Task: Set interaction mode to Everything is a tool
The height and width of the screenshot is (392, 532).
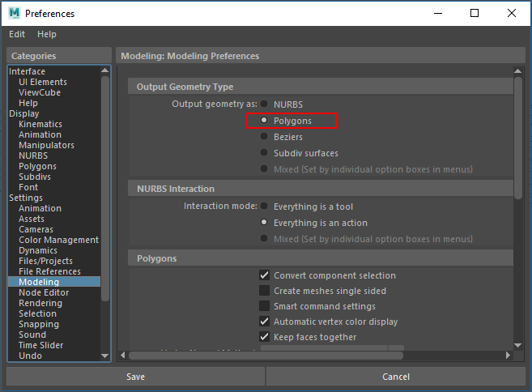Action: click(x=264, y=207)
